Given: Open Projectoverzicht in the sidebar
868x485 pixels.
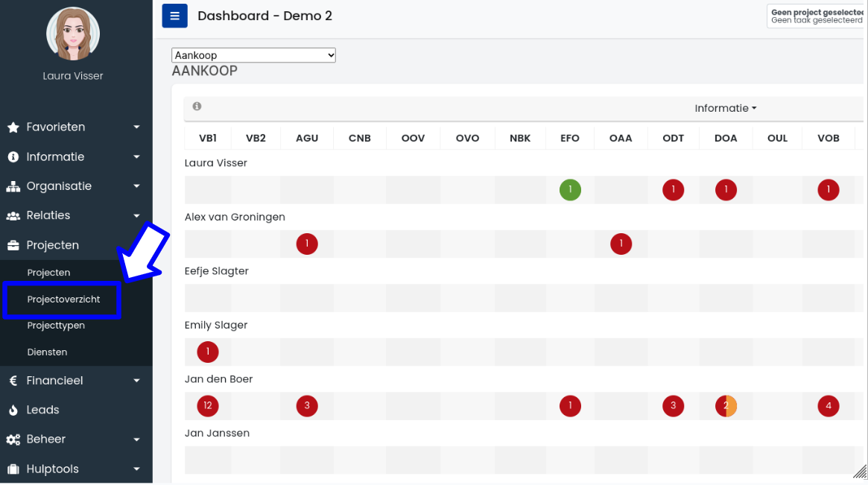Looking at the screenshot, I should pyautogui.click(x=63, y=299).
